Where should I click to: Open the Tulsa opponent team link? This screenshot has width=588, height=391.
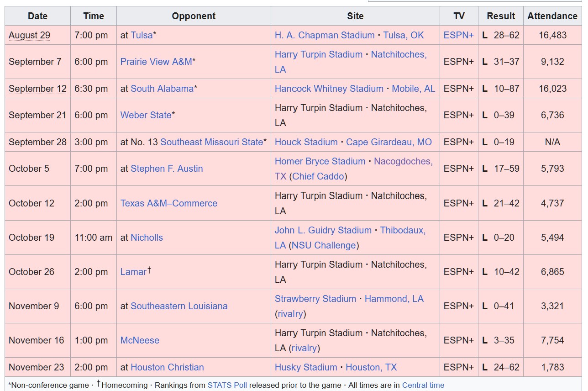pos(142,35)
